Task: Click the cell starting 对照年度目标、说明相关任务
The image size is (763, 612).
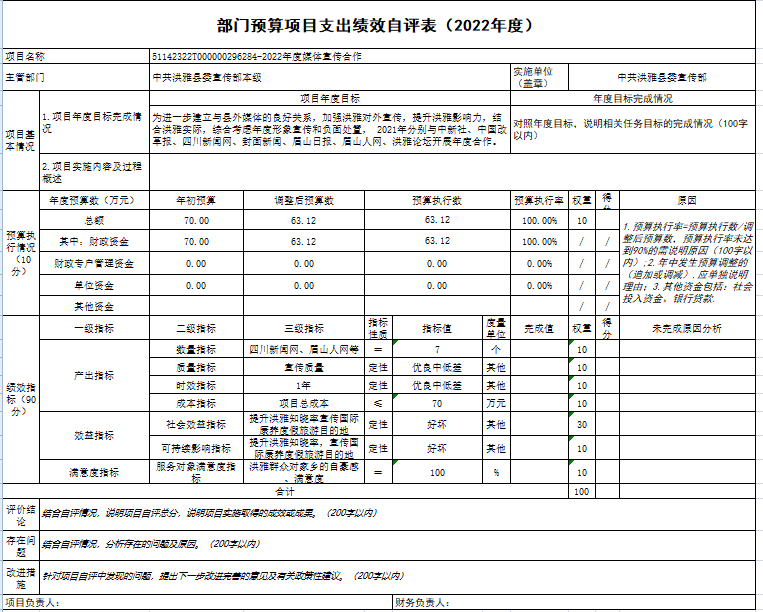Action: (633, 130)
